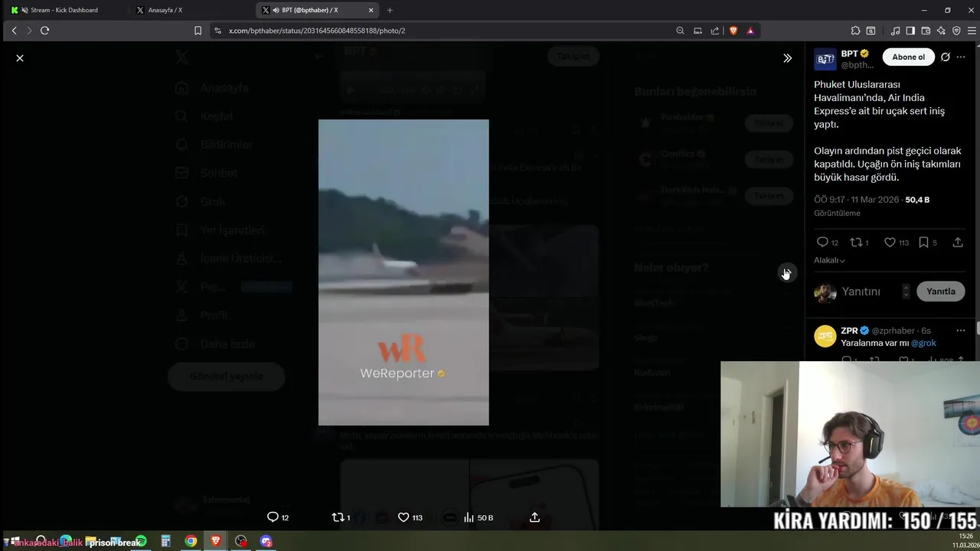Click the media music note icon
980x551 pixels.
point(895,31)
